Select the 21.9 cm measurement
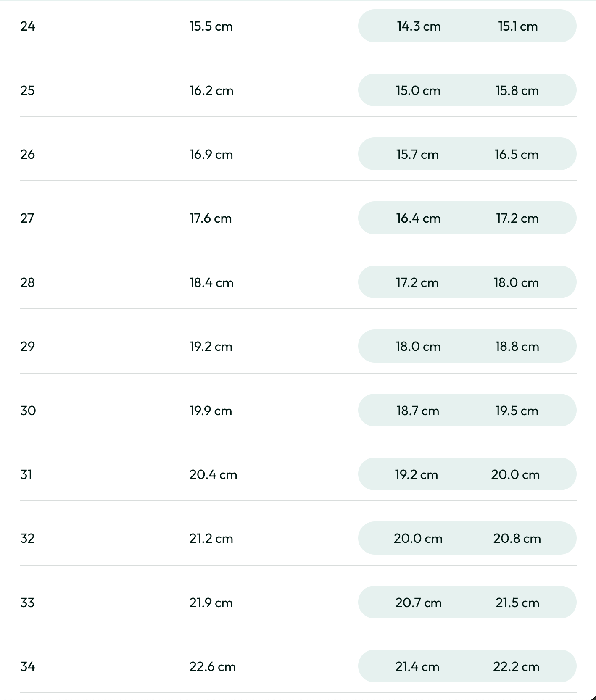Viewport: 596px width, 700px height. [211, 603]
